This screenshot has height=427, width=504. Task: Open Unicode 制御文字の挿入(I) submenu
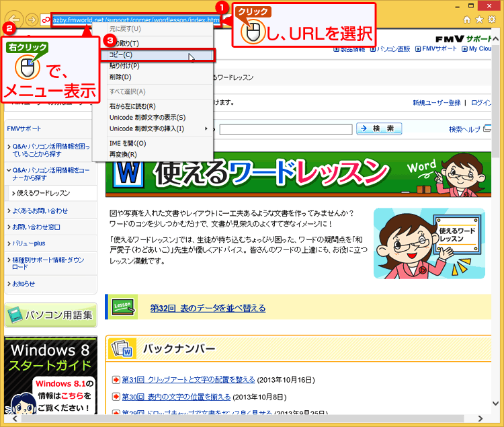tap(147, 129)
